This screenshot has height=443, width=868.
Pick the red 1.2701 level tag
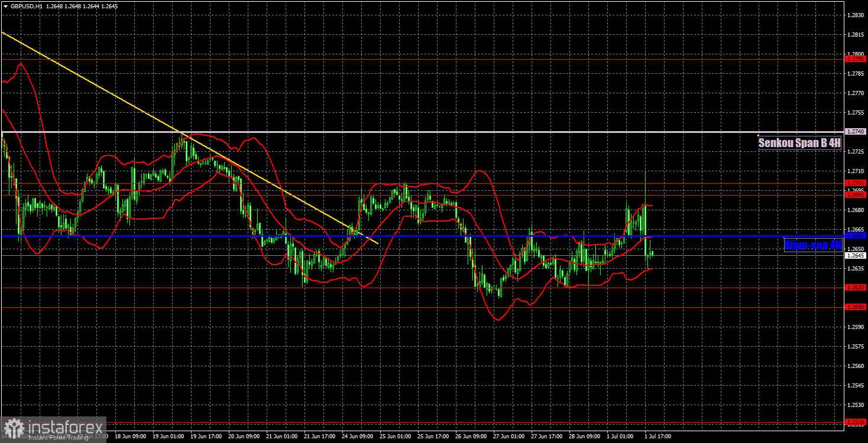tap(855, 183)
